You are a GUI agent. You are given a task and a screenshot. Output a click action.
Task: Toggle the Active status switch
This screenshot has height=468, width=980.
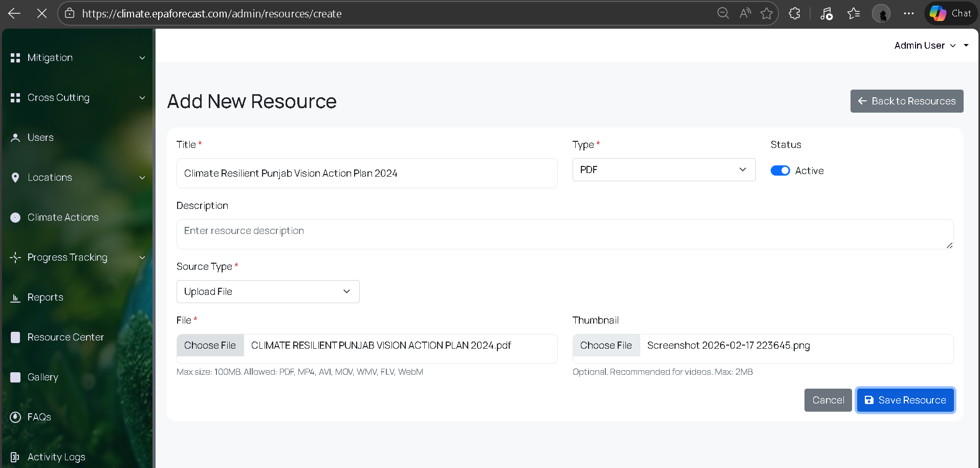pyautogui.click(x=780, y=171)
